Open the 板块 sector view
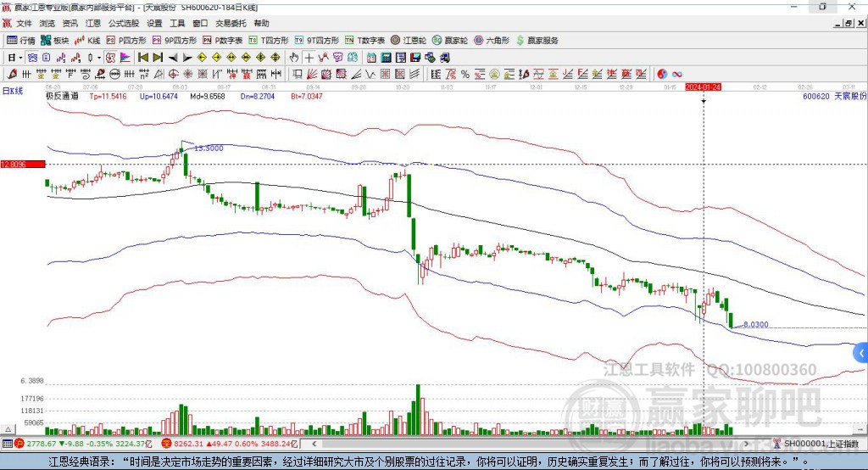The width and height of the screenshot is (868, 470). [54, 41]
